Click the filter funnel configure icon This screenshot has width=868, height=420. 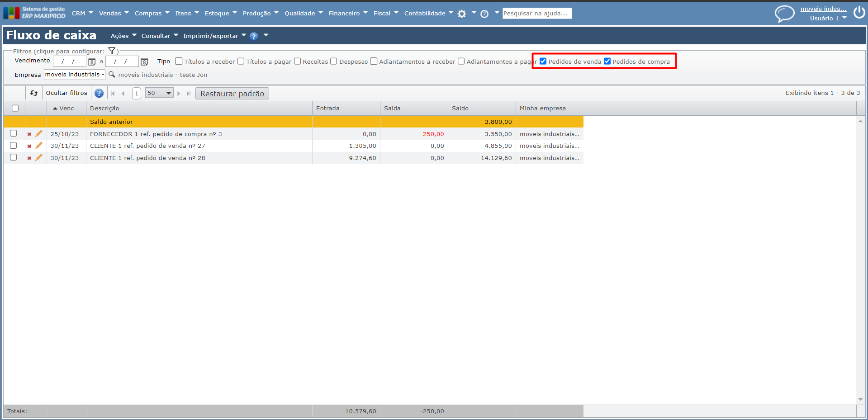pos(112,51)
